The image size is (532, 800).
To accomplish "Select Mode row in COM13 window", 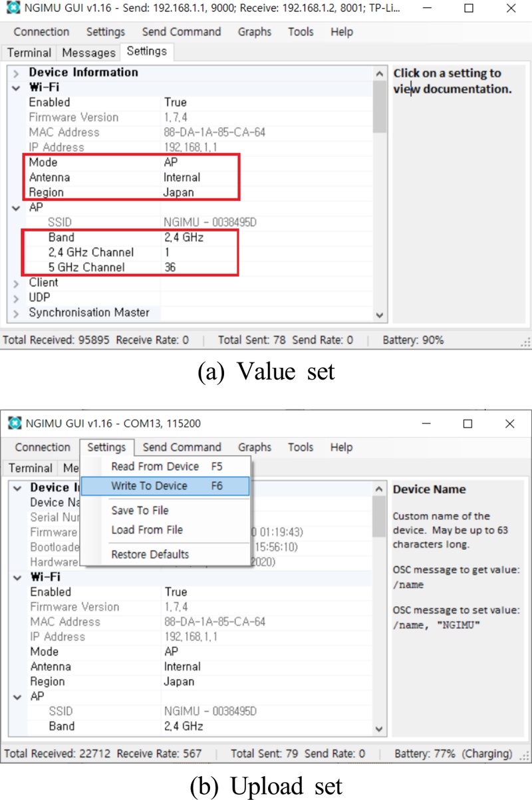I will pyautogui.click(x=199, y=652).
